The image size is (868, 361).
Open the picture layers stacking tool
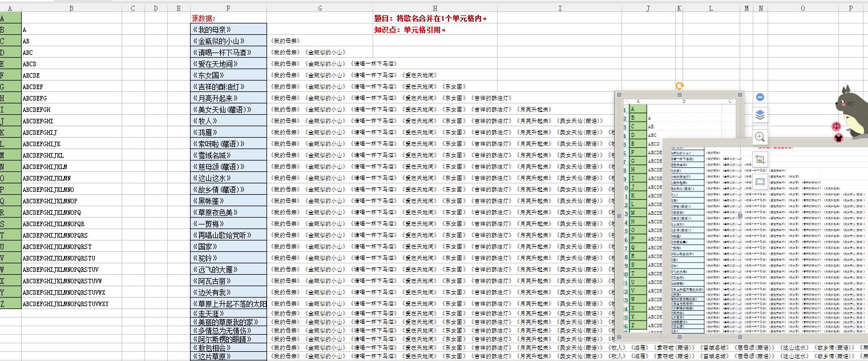[x=760, y=115]
